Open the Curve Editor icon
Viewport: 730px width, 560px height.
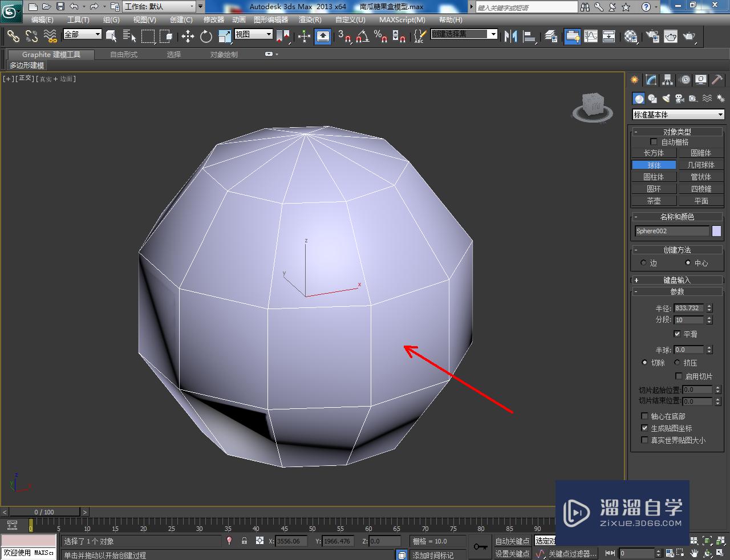tap(591, 36)
